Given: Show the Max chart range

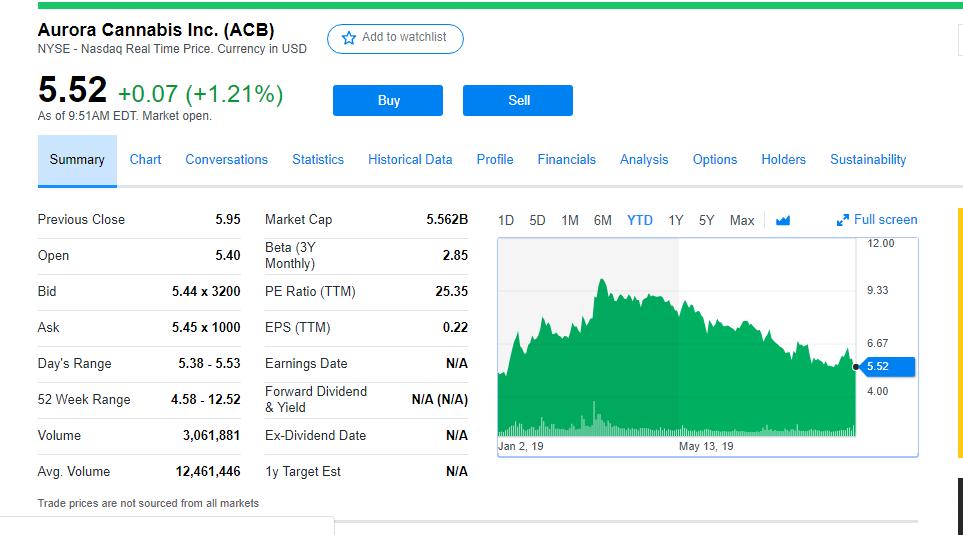Looking at the screenshot, I should click(x=742, y=221).
